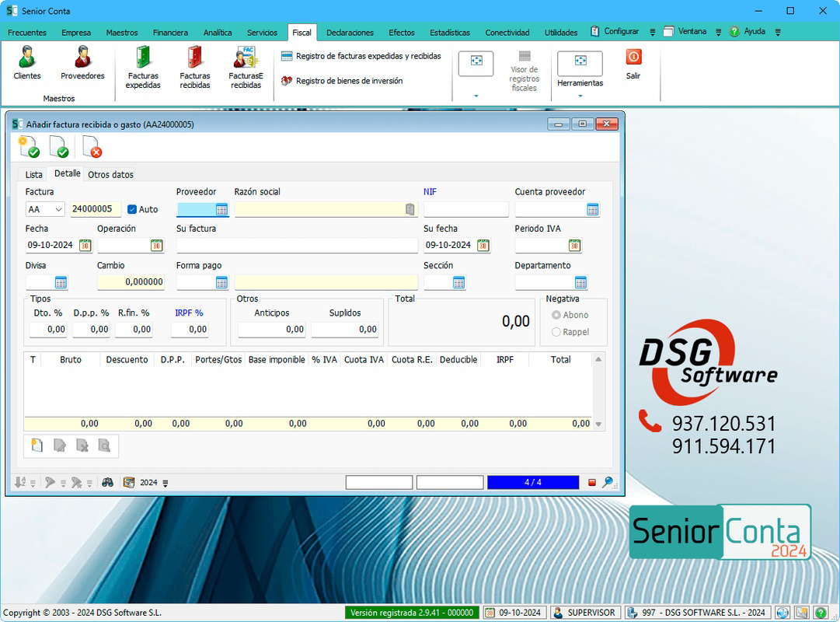Click the binoculars search icon
840x622 pixels.
point(108,483)
